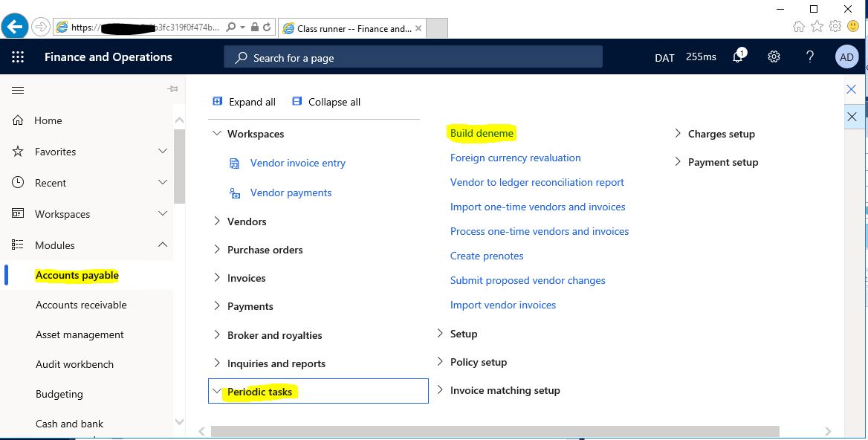Select the Accounts receivable module
Viewport: 868px width, 440px height.
click(82, 305)
